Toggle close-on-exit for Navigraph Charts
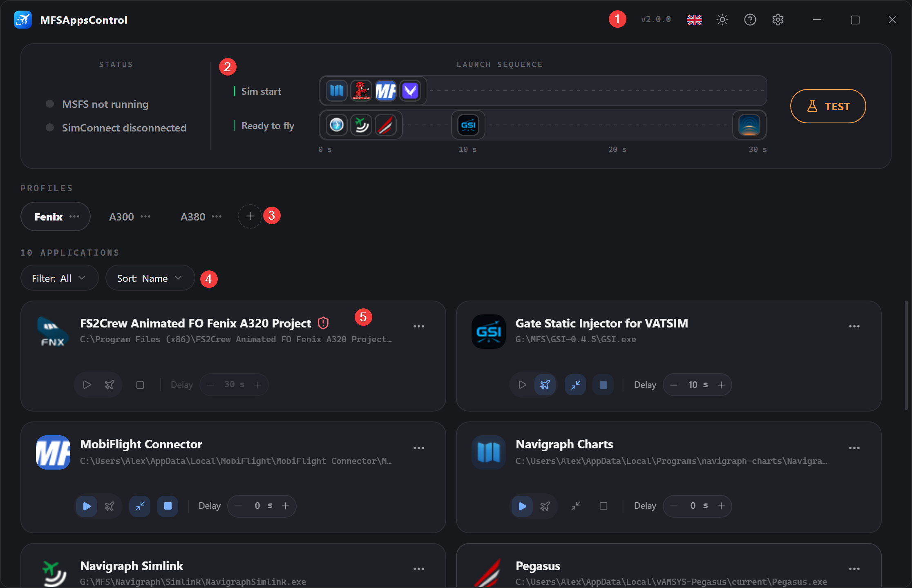This screenshot has width=912, height=588. click(603, 506)
